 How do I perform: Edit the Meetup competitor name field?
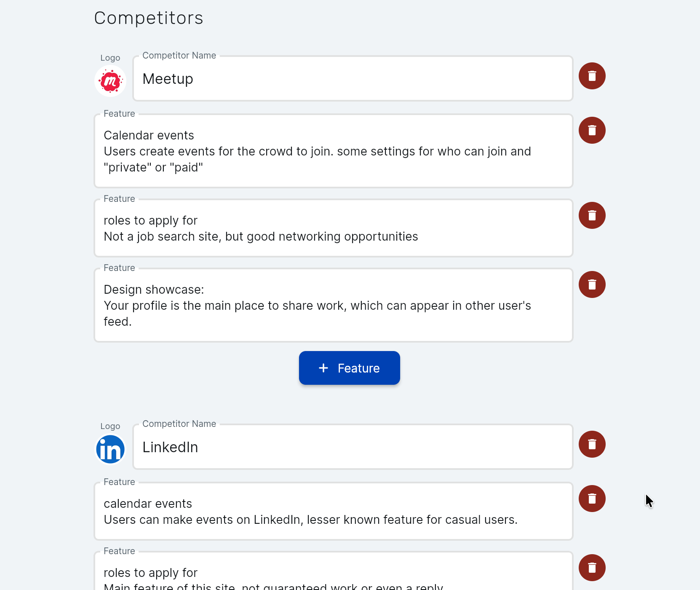(x=353, y=79)
